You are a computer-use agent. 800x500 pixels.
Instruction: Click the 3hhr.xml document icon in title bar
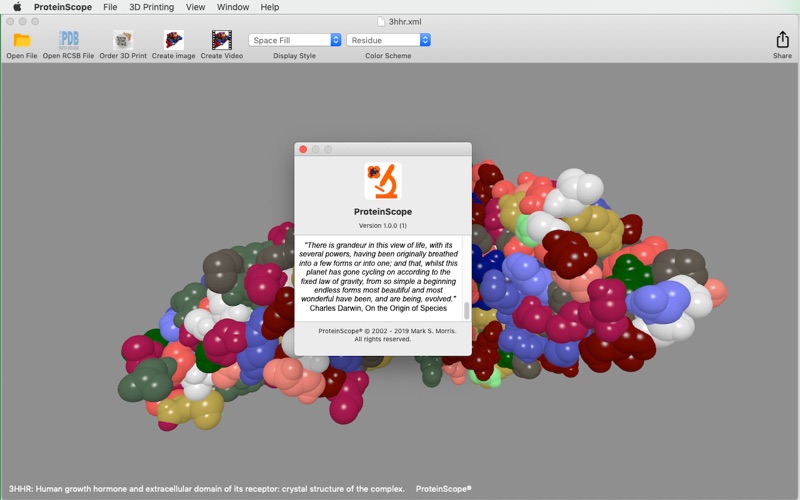coord(381,21)
